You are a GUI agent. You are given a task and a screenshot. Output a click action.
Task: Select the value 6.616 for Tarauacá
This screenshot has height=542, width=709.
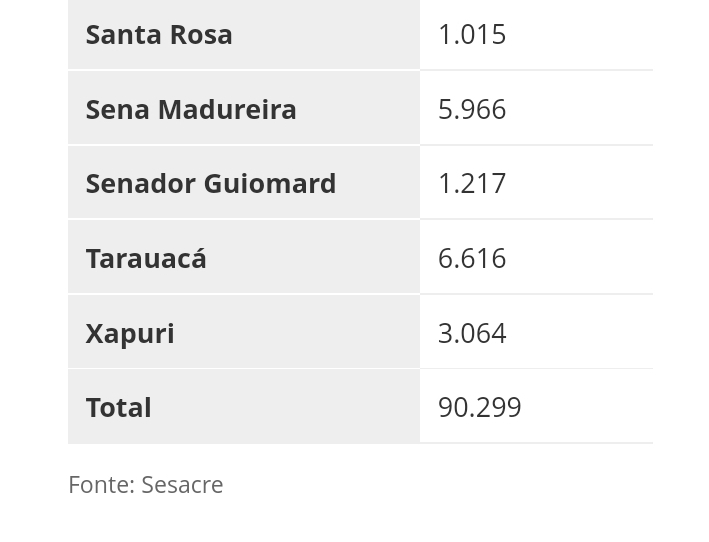tap(472, 258)
